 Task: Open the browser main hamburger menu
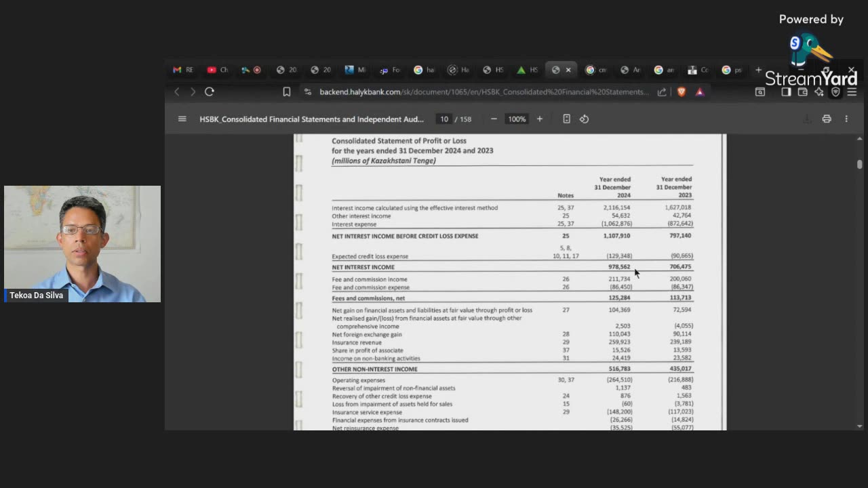tap(852, 91)
